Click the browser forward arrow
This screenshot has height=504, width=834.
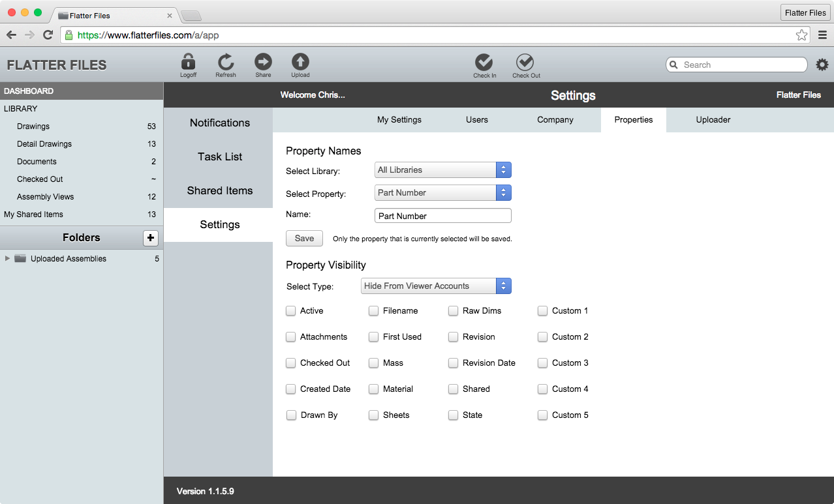pyautogui.click(x=29, y=35)
